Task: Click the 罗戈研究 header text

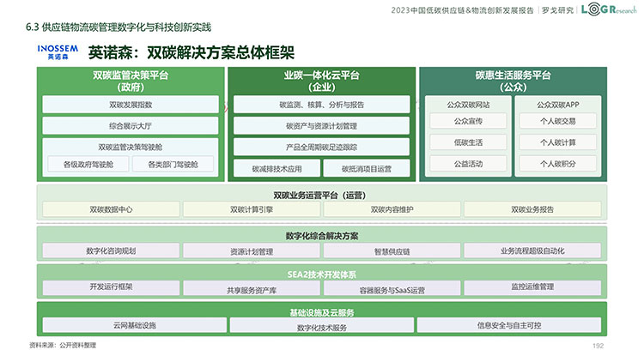Action: click(557, 10)
